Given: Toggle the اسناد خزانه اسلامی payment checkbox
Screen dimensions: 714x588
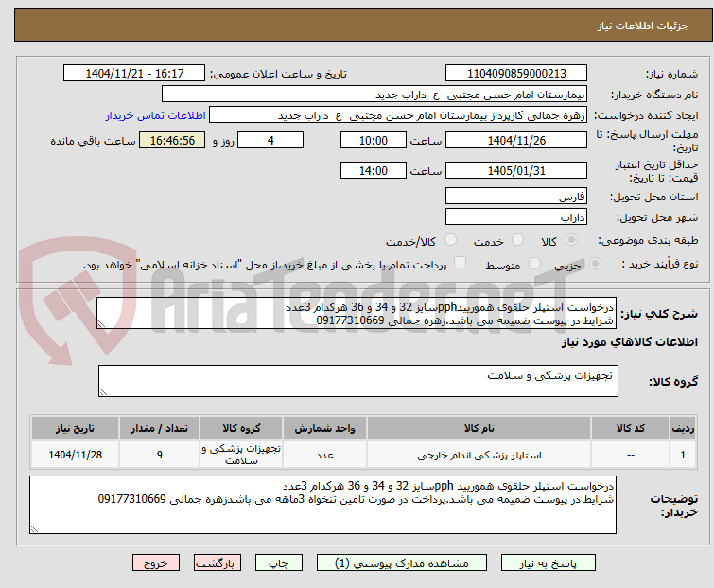Looking at the screenshot, I should pos(460,263).
